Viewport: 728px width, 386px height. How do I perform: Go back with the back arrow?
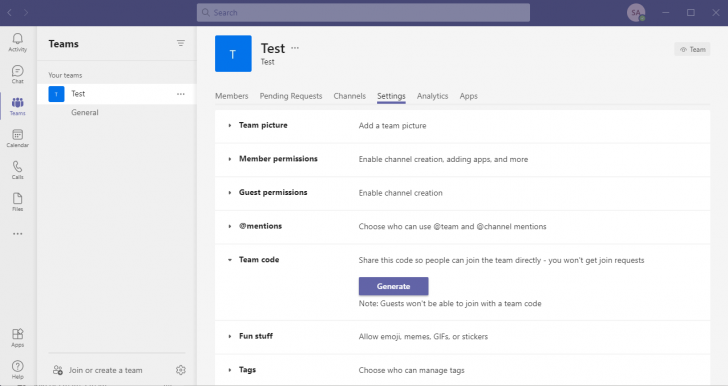pos(9,13)
